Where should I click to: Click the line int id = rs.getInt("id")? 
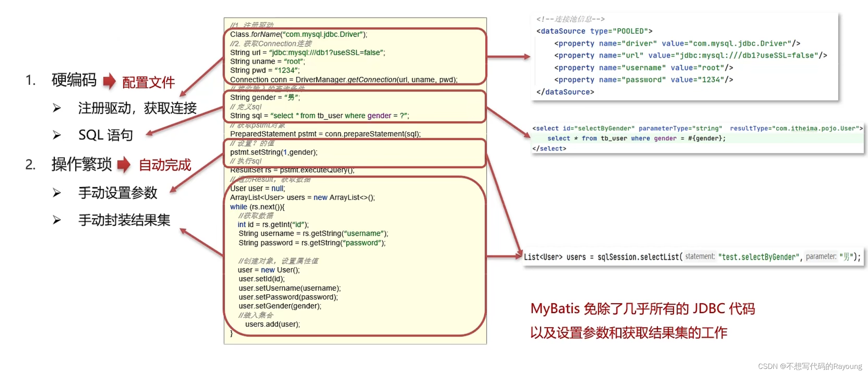coord(273,225)
